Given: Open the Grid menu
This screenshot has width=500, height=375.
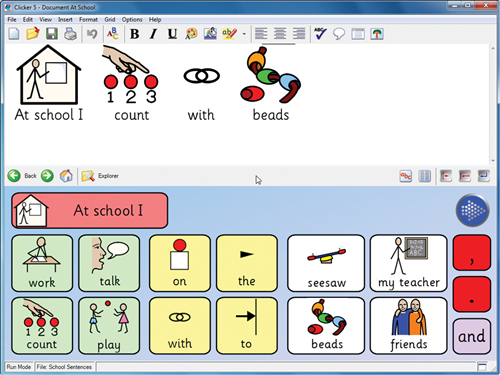Looking at the screenshot, I should pyautogui.click(x=110, y=20).
